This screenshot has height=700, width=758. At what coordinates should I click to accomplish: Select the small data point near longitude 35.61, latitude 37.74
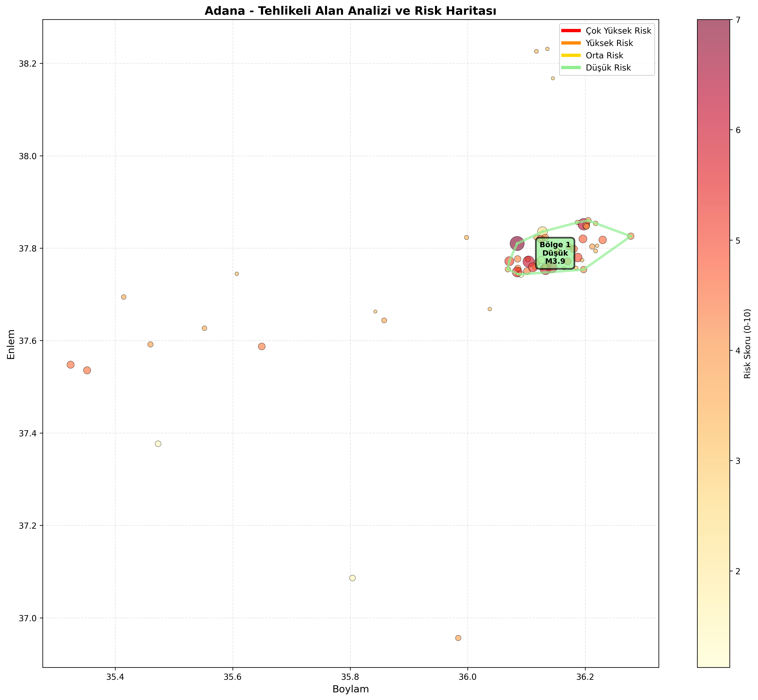[237, 274]
